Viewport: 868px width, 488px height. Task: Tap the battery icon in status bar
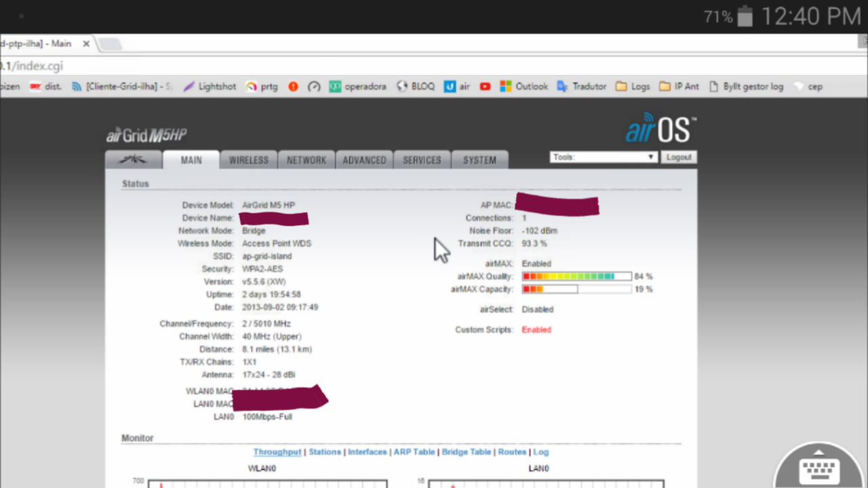pos(745,16)
